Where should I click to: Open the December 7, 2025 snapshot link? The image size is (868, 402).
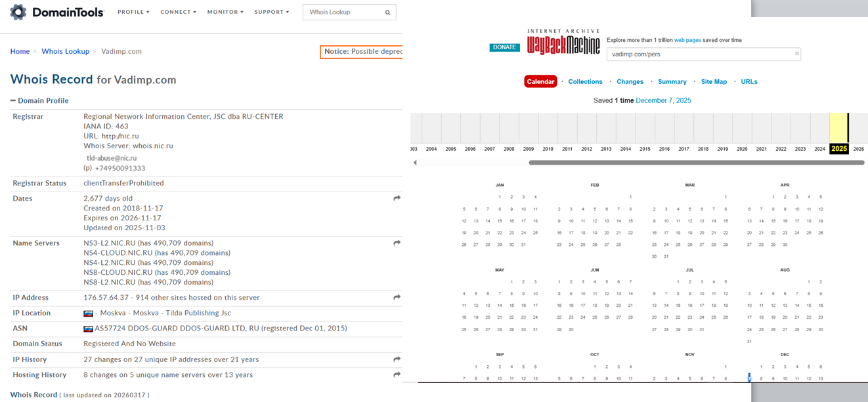click(663, 100)
